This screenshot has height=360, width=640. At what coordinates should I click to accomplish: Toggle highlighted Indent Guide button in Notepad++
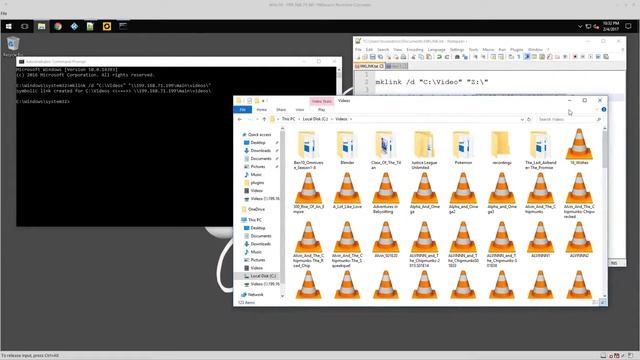[527, 57]
